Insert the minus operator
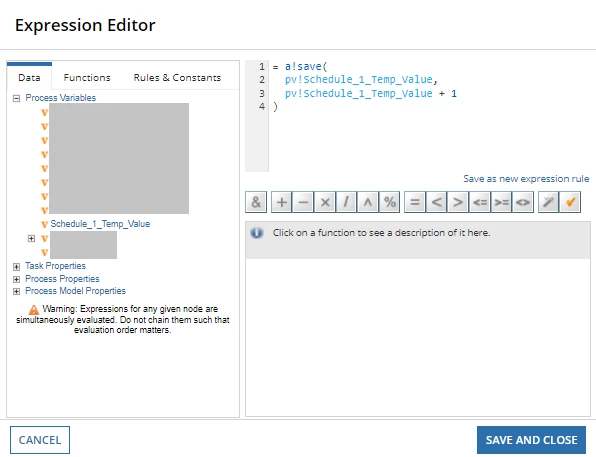 [303, 202]
